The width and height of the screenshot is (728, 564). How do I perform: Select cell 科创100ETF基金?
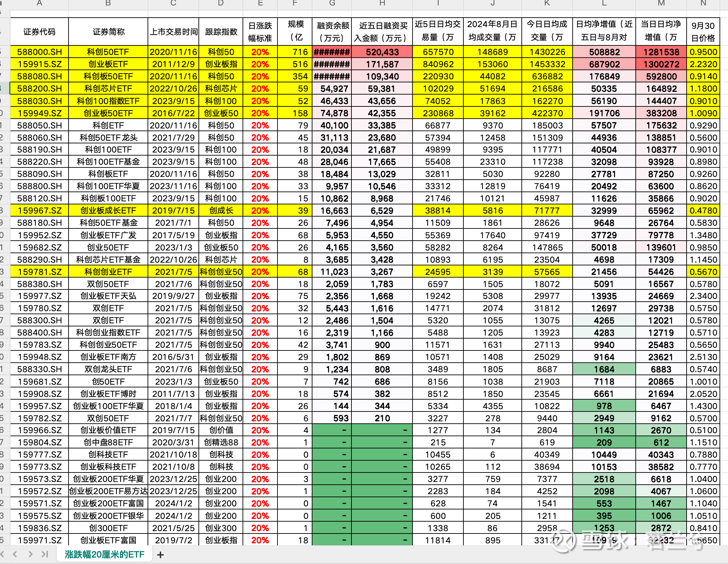coord(108,162)
